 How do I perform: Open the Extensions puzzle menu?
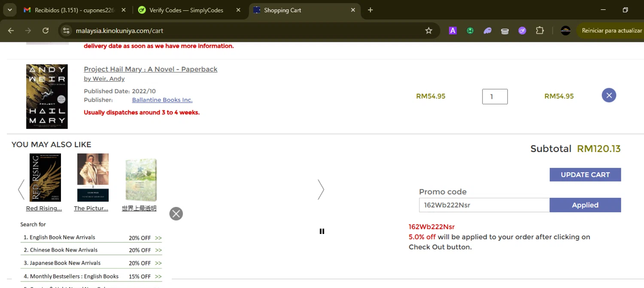coord(540,30)
